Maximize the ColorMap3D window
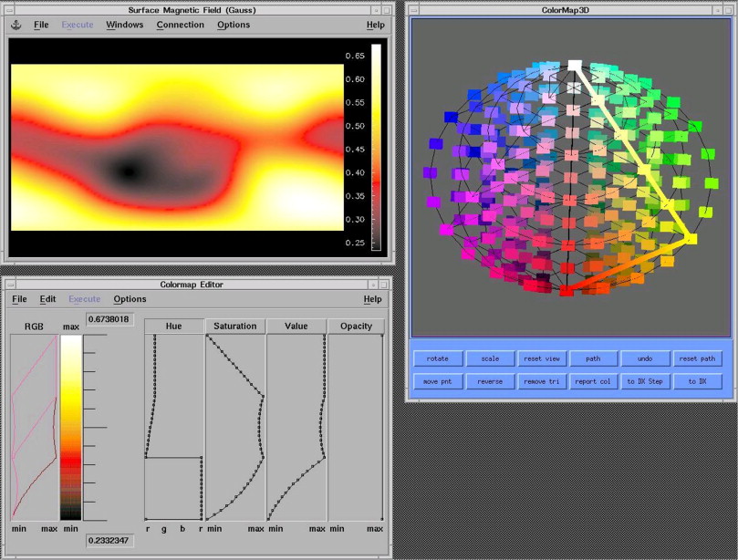This screenshot has width=738, height=560. pos(728,10)
